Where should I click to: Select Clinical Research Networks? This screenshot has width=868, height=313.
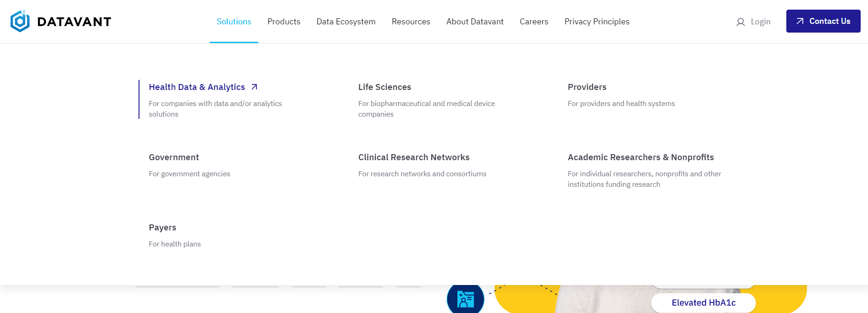(x=413, y=157)
